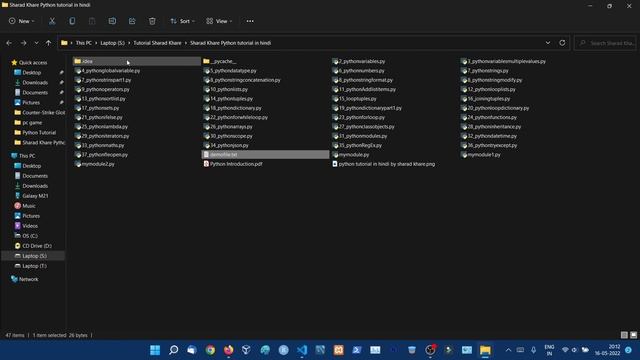Select file mymodule2.py
The height and width of the screenshot is (360, 640).
(x=98, y=164)
